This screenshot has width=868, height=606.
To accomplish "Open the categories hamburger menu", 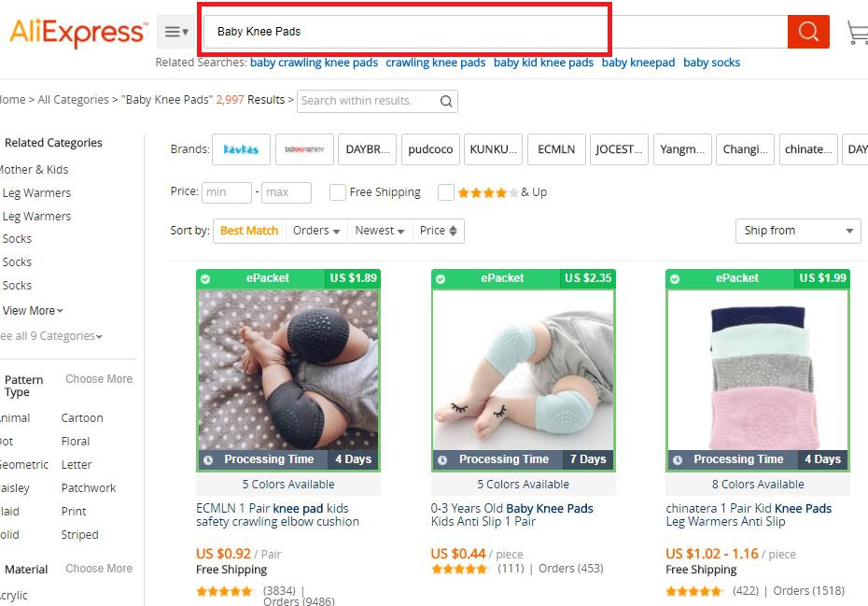I will 176,32.
